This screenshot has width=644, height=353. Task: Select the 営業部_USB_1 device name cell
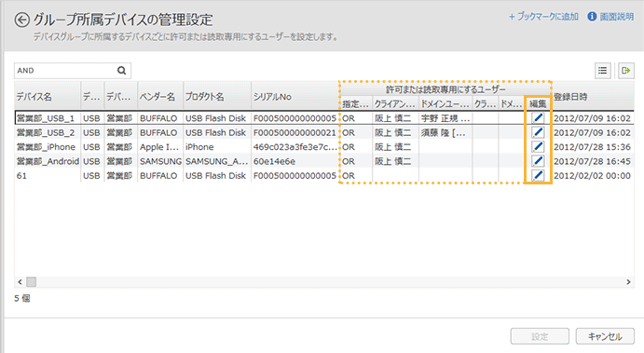[x=48, y=118]
